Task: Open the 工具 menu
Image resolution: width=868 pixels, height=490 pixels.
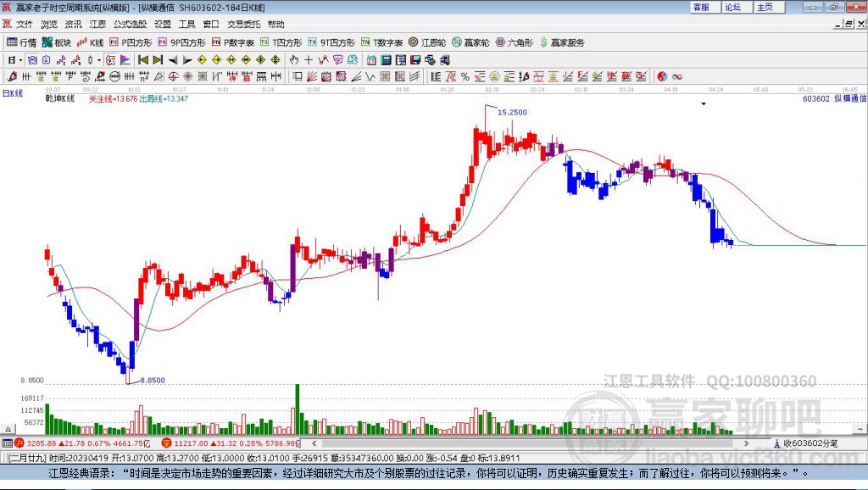Action: click(x=186, y=25)
